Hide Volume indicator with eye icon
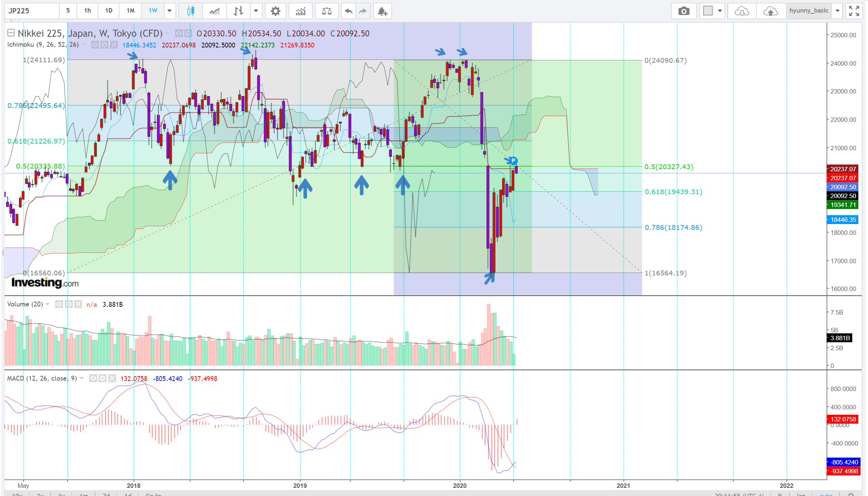 [x=59, y=304]
